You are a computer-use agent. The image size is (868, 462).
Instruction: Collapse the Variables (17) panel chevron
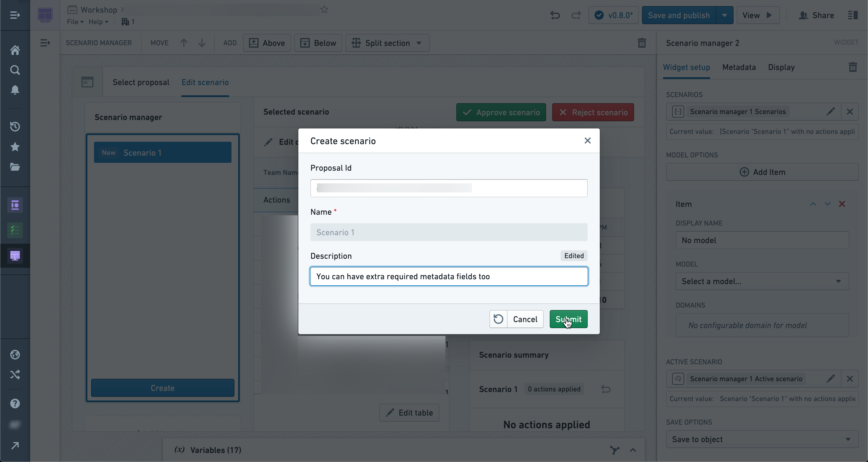pyautogui.click(x=633, y=450)
